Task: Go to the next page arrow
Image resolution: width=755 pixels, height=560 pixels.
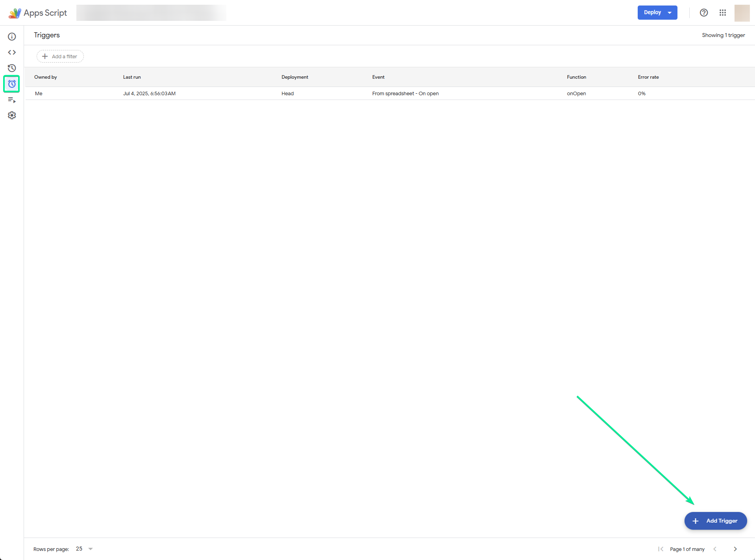Action: (x=735, y=549)
